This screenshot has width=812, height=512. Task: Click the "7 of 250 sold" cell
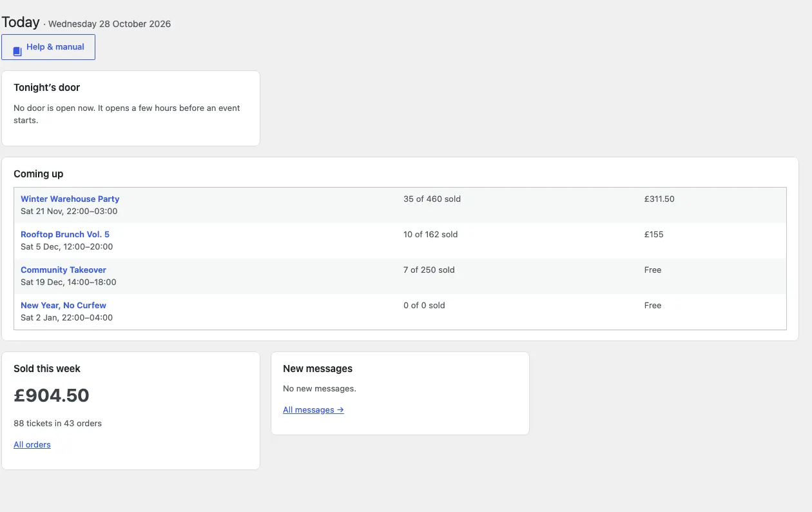429,270
